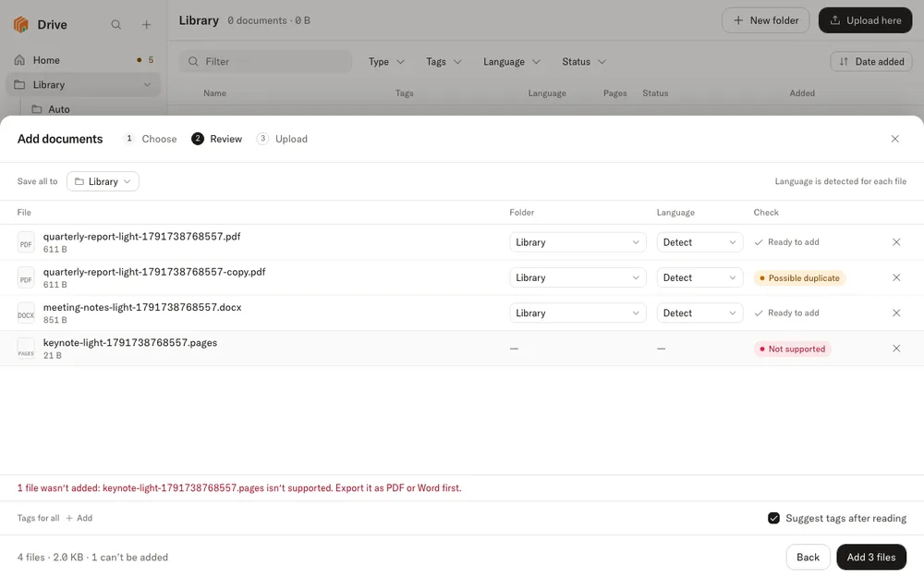Open Language dropdown for the copy.pdf file
924x578 pixels.
(x=699, y=277)
